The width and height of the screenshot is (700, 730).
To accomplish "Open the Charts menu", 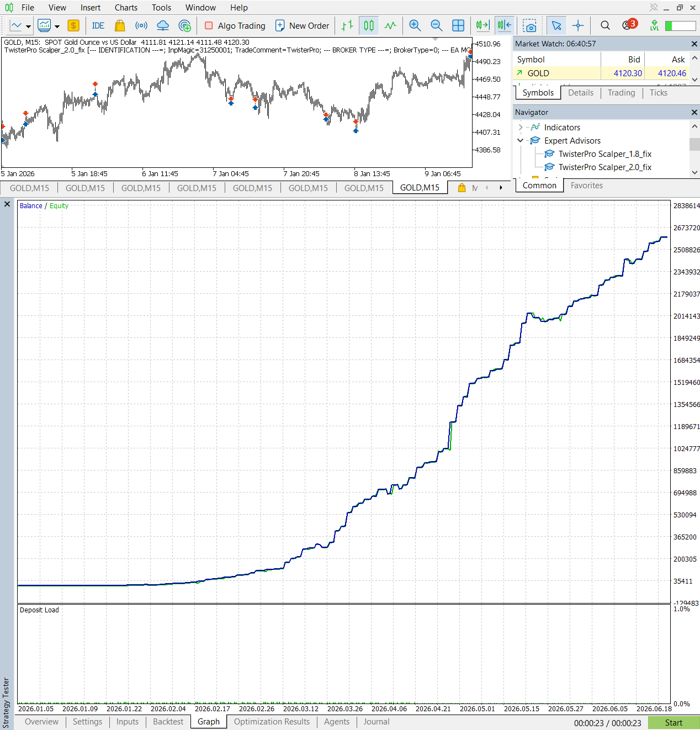I will click(x=126, y=8).
